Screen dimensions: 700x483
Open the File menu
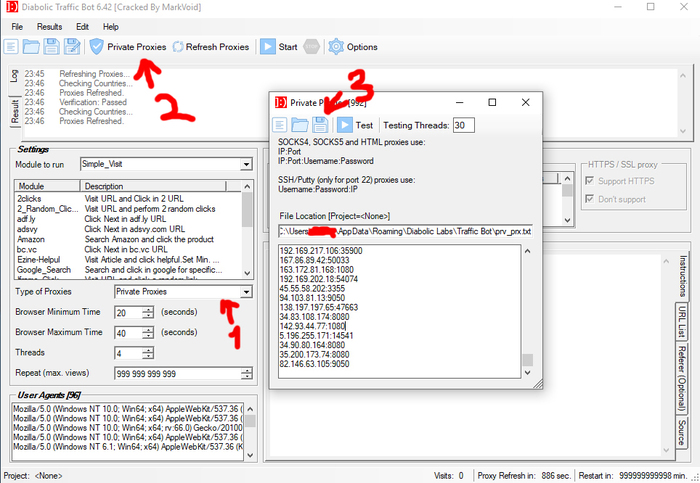tap(17, 27)
